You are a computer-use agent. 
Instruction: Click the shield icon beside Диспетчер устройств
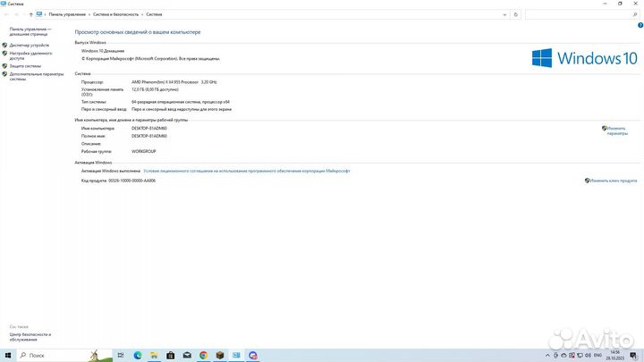tap(5, 46)
